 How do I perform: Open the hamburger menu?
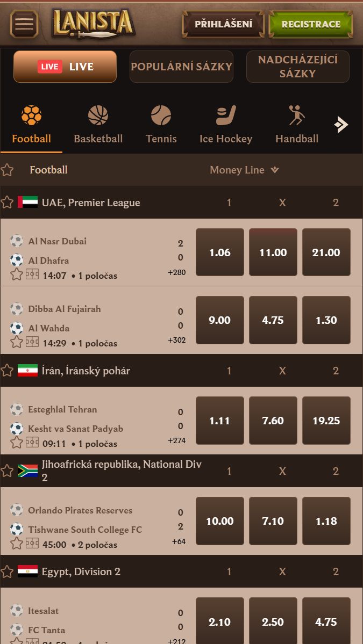(x=24, y=24)
